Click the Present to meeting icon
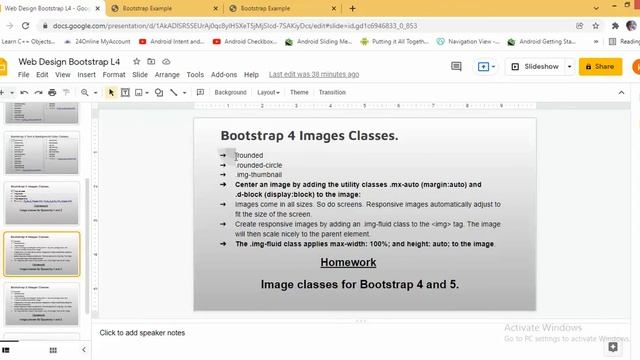This screenshot has width=640, height=360. [x=483, y=67]
